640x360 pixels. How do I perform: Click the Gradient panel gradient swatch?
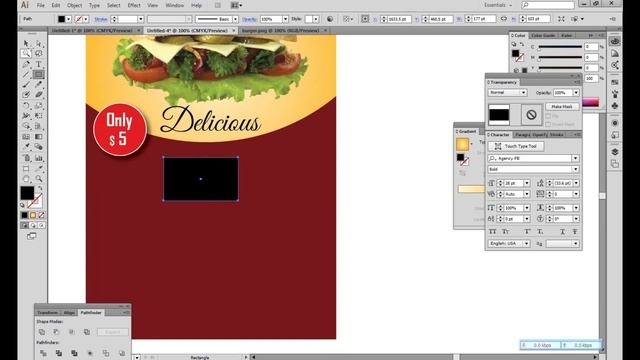point(462,144)
